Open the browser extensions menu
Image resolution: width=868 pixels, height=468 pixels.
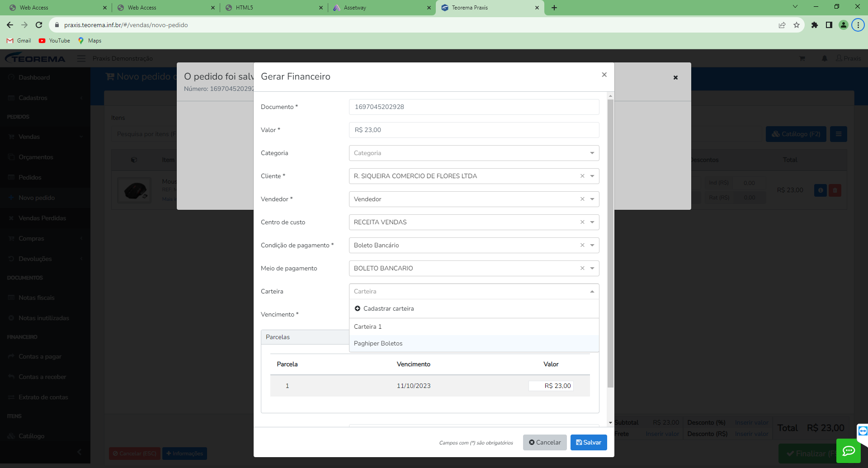pos(815,25)
